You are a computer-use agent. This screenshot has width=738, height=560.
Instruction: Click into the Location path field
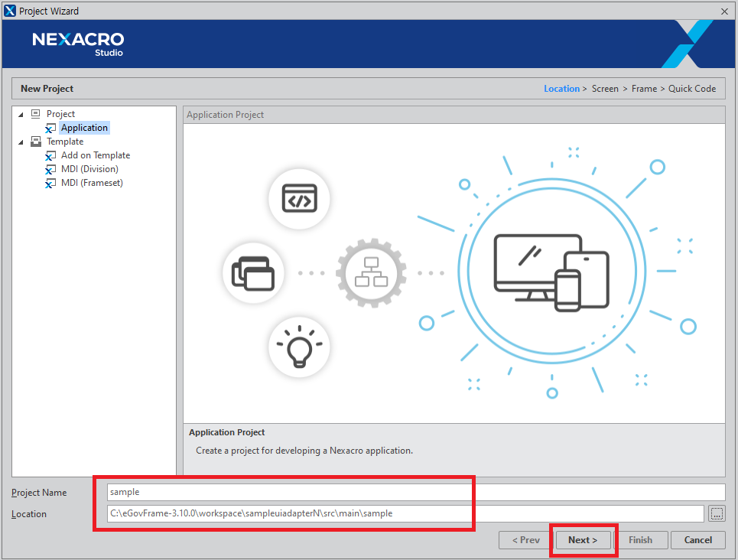(x=405, y=513)
